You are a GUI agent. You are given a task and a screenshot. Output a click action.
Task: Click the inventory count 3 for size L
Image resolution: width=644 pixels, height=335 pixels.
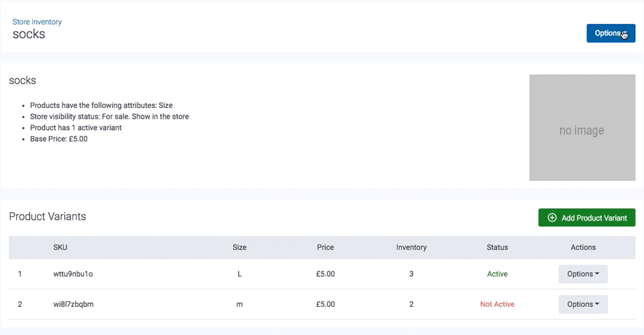point(411,274)
